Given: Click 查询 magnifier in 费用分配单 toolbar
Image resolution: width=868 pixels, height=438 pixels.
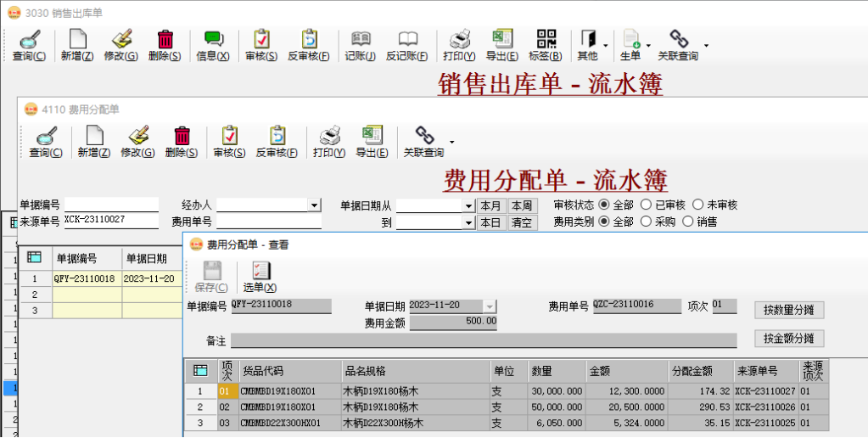Looking at the screenshot, I should 46,136.
